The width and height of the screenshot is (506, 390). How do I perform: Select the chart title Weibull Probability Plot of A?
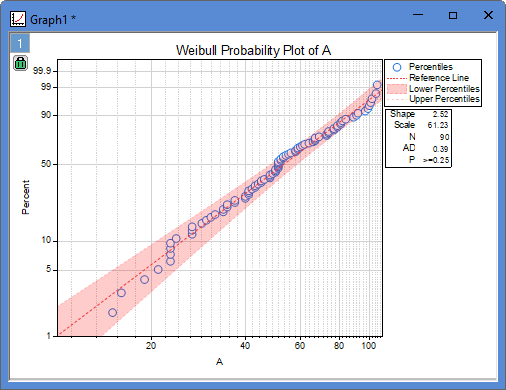(253, 51)
